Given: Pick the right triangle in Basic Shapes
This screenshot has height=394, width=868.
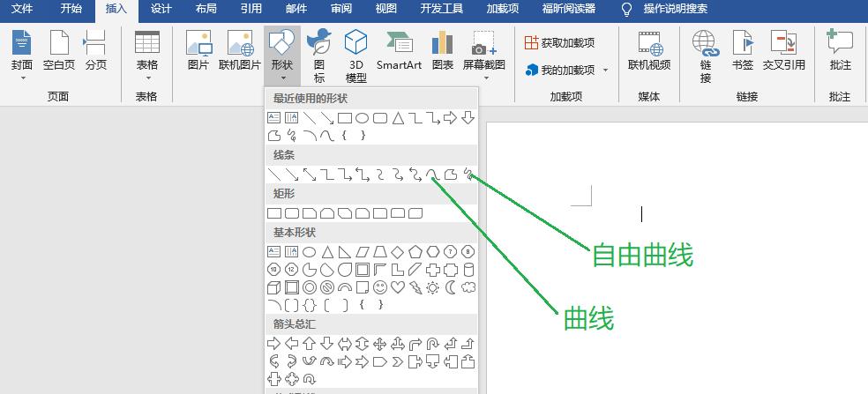Looking at the screenshot, I should coord(344,252).
